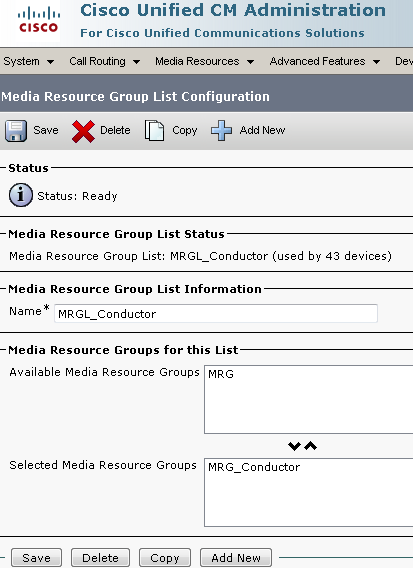Click the status information icon

tap(21, 195)
